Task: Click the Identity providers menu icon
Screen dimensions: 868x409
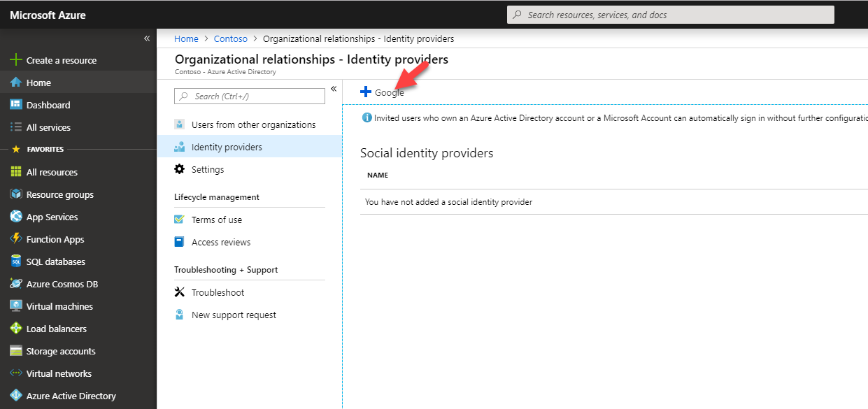Action: click(x=180, y=147)
